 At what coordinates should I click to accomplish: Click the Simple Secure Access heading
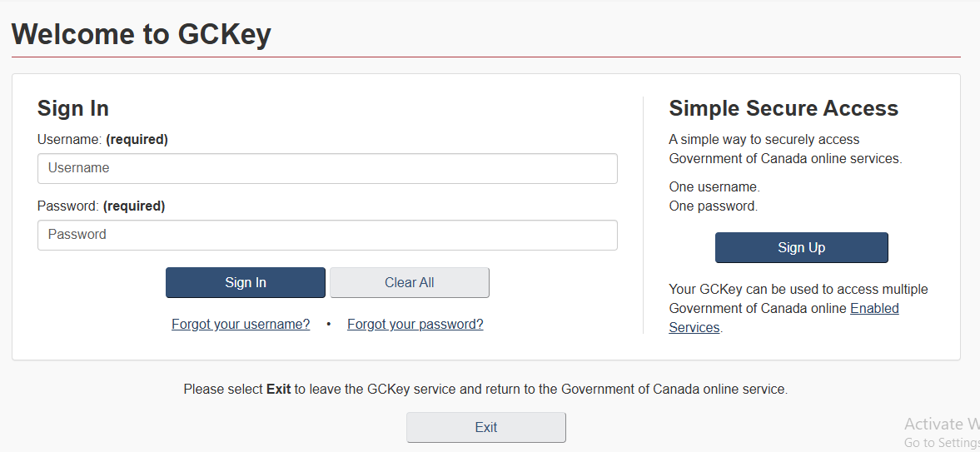[784, 109]
